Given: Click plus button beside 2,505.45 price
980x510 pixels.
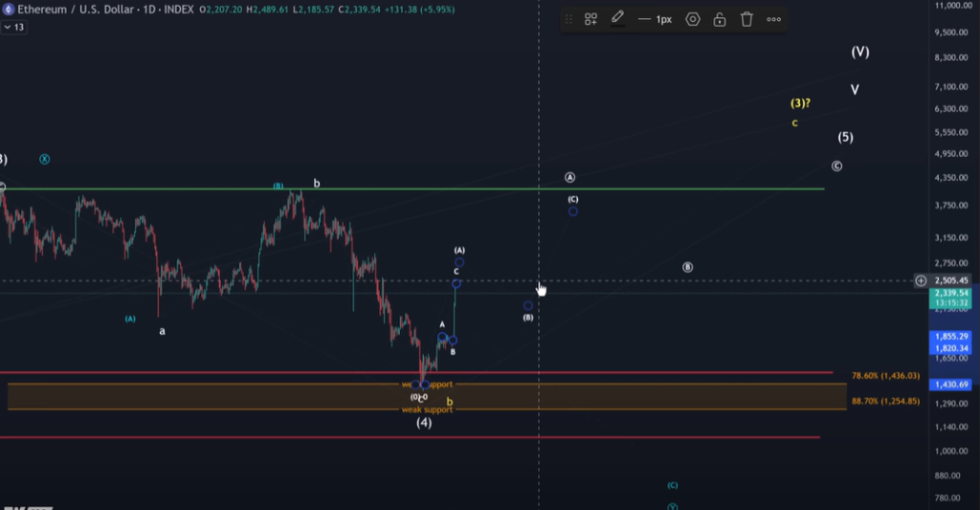Looking at the screenshot, I should coord(921,280).
